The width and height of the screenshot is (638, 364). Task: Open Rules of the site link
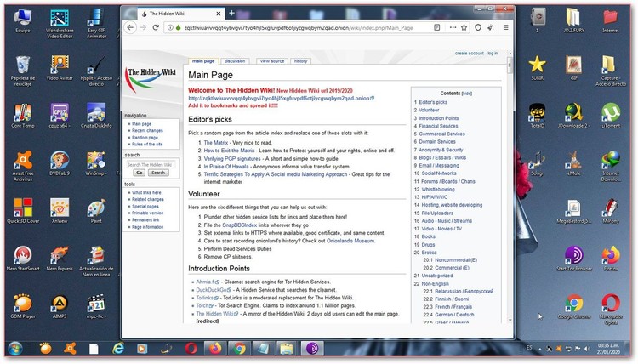(147, 145)
